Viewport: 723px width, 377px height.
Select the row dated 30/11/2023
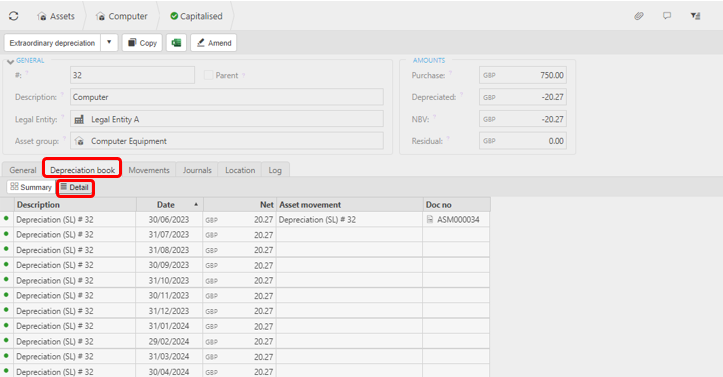(245, 296)
